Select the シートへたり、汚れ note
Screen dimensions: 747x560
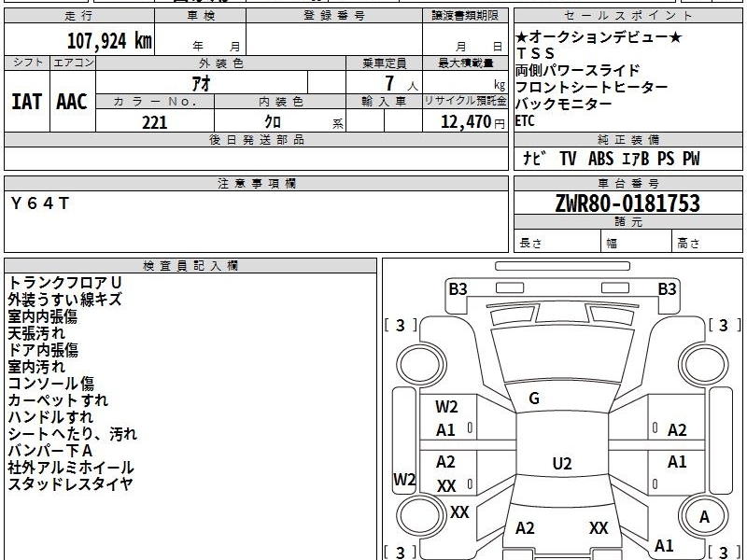73,434
